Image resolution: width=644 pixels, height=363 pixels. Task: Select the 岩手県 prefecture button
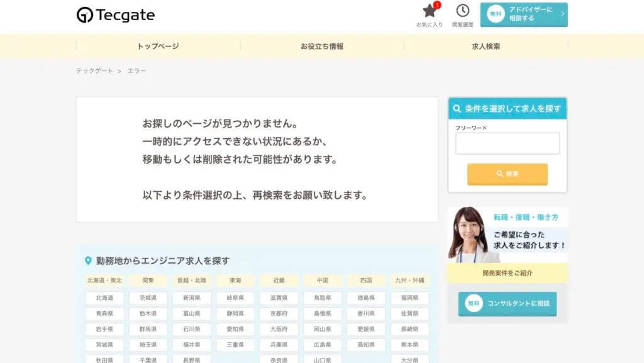pyautogui.click(x=104, y=329)
